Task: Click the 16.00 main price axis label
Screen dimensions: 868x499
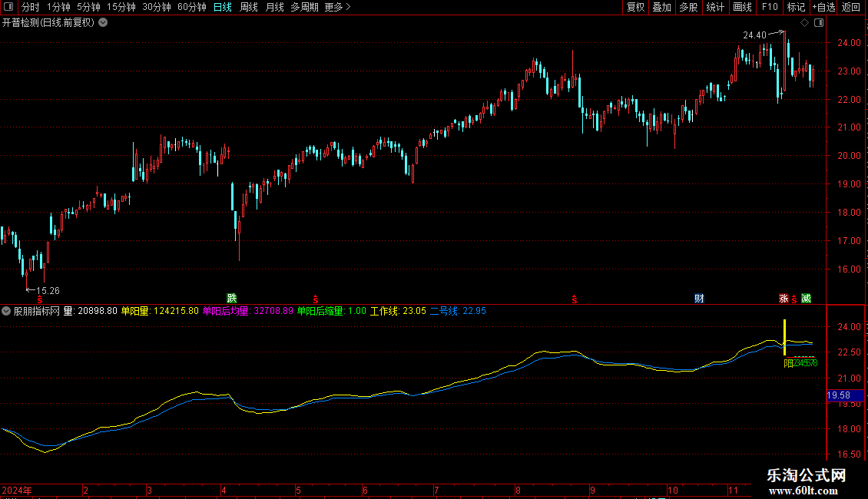Action: (849, 269)
